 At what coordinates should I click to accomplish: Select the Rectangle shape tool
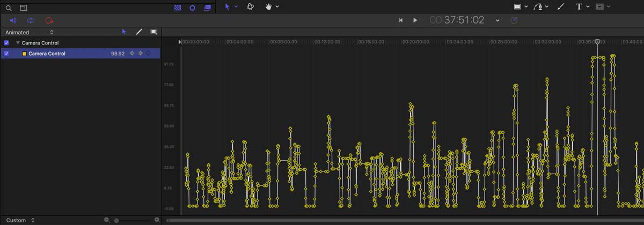[x=518, y=6]
